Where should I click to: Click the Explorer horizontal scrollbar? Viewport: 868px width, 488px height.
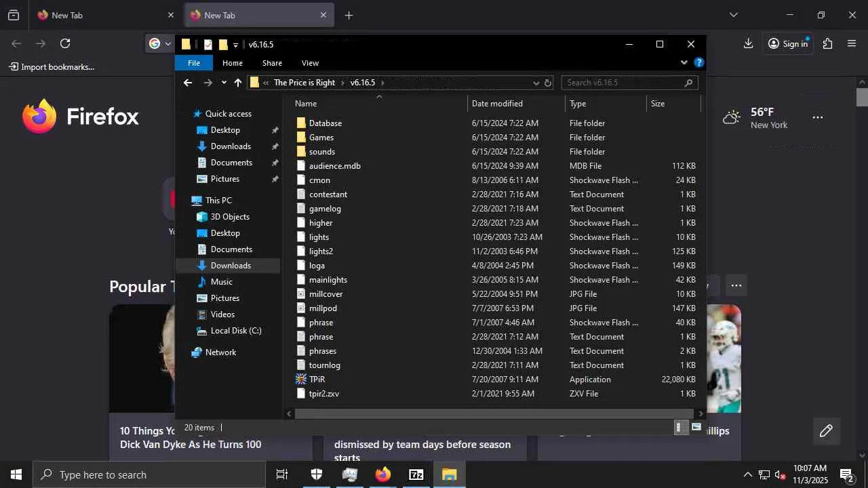(494, 413)
